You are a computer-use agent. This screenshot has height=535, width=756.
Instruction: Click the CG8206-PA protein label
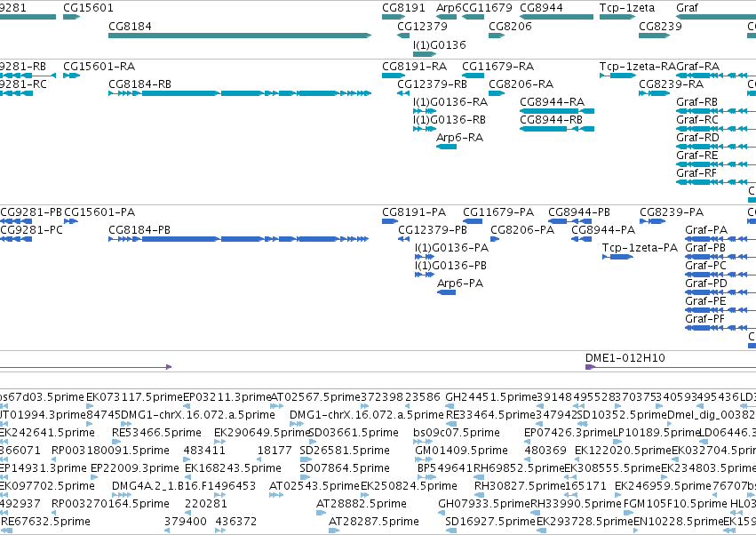(522, 229)
